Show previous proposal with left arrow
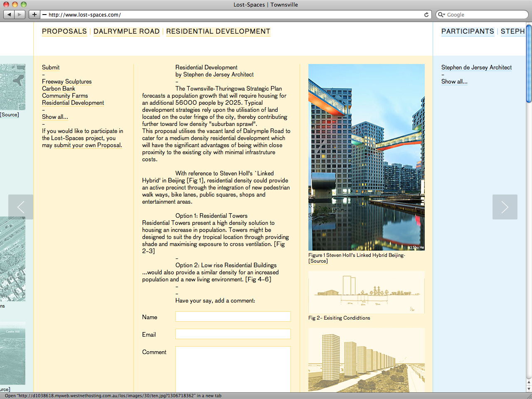This screenshot has height=399, width=532. pos(21,207)
